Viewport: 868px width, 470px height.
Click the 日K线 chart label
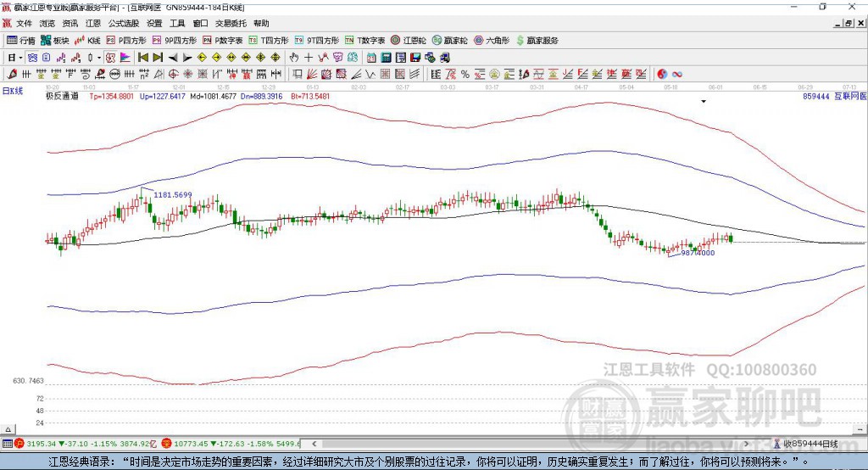(13, 91)
